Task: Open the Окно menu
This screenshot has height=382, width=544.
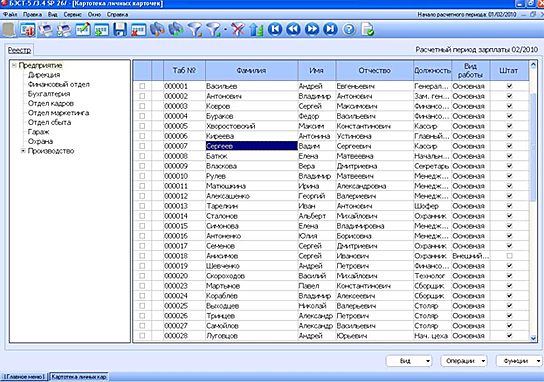Action: point(94,15)
